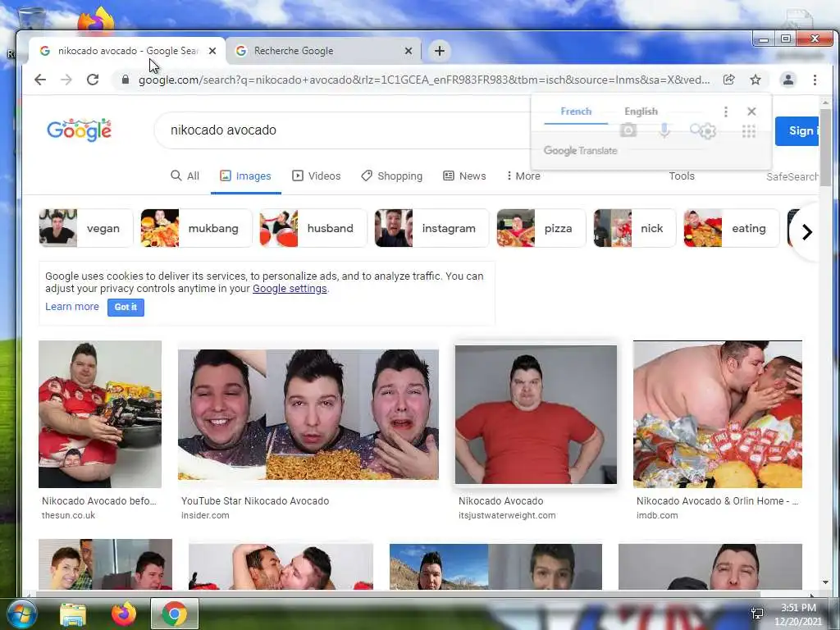The image size is (840, 630).
Task: Click Learn more in the cookie notice
Action: tap(72, 307)
